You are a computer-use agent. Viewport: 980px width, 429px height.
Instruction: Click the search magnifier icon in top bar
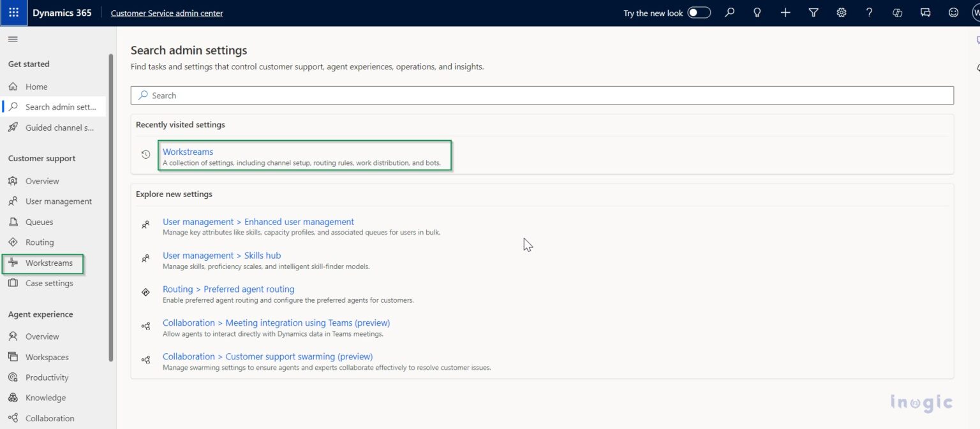pos(730,13)
